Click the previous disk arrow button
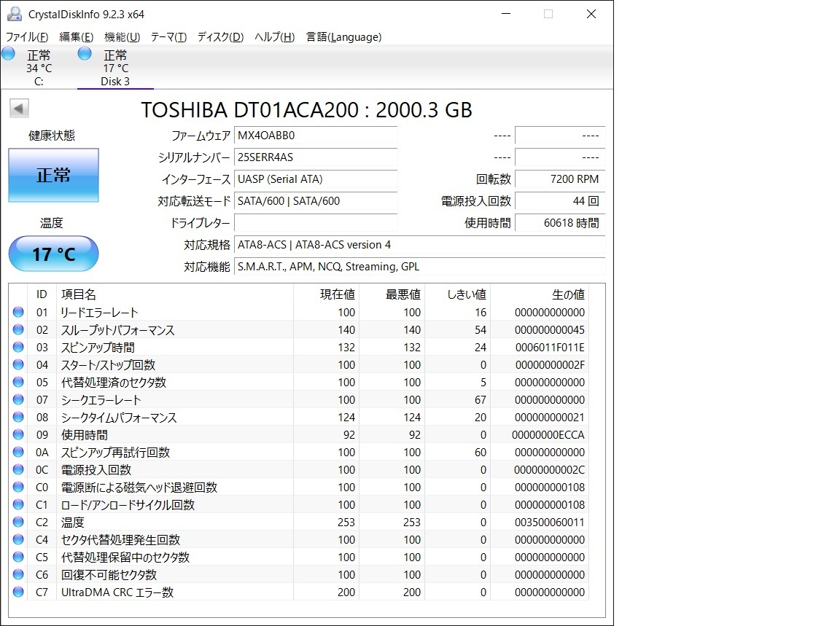Viewport: 840px width, 626px height. click(x=19, y=109)
